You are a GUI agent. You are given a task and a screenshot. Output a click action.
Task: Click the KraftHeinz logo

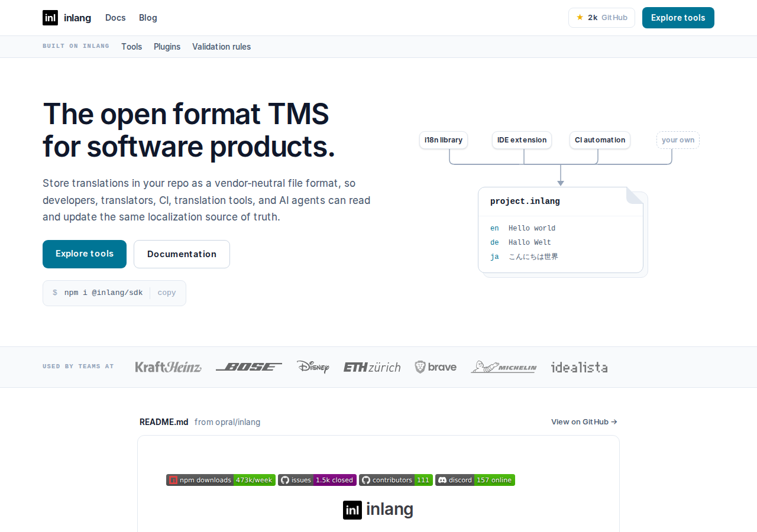(169, 367)
